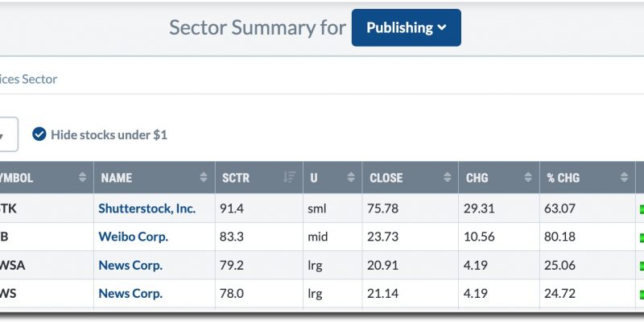Sort by CLOSE column arrows
This screenshot has height=322, width=644.
[x=448, y=177]
